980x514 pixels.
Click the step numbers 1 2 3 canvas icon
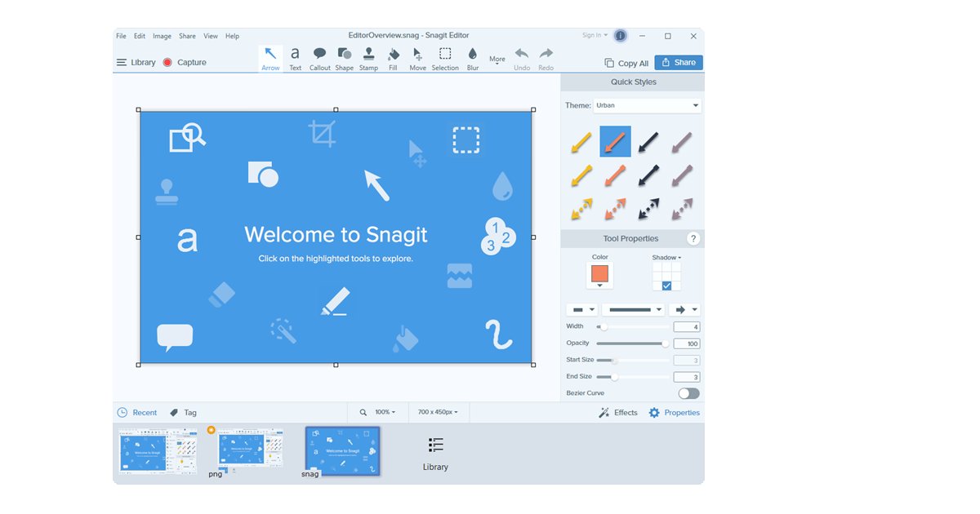pyautogui.click(x=497, y=237)
